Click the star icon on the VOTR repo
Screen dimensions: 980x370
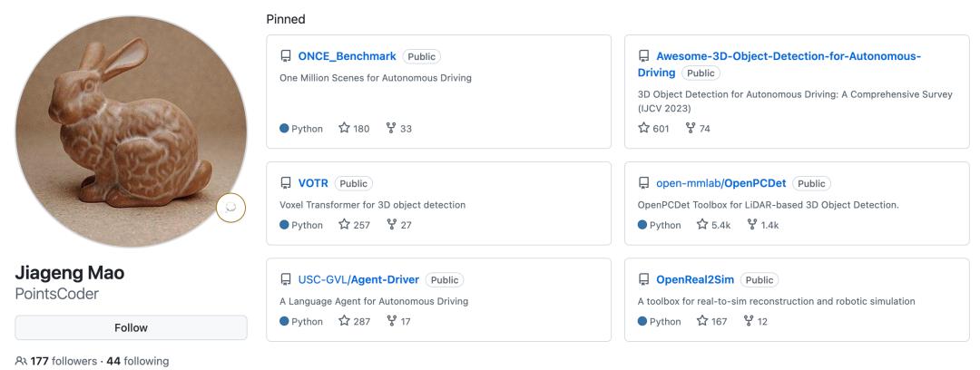(x=344, y=225)
